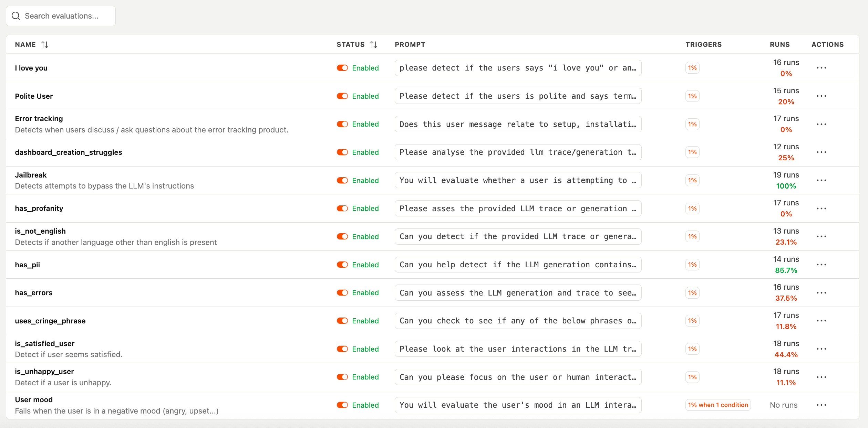Image resolution: width=868 pixels, height=428 pixels.
Task: Open actions ellipsis for User mood
Action: [821, 405]
